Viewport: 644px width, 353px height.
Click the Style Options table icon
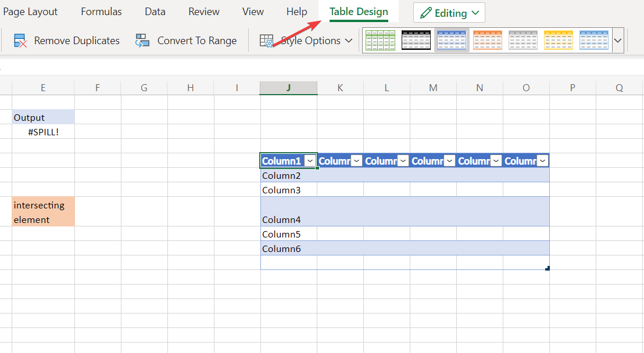[x=267, y=41]
